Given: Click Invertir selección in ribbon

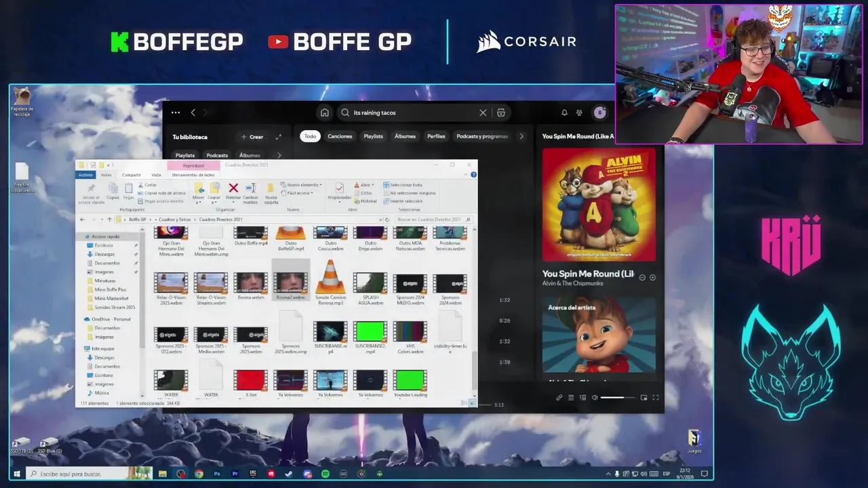Looking at the screenshot, I should [403, 201].
